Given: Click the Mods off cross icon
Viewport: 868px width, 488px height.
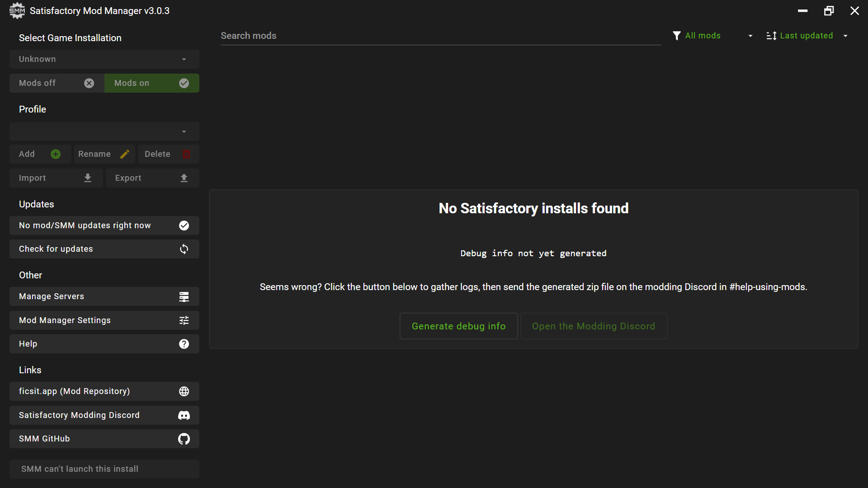Looking at the screenshot, I should 89,83.
